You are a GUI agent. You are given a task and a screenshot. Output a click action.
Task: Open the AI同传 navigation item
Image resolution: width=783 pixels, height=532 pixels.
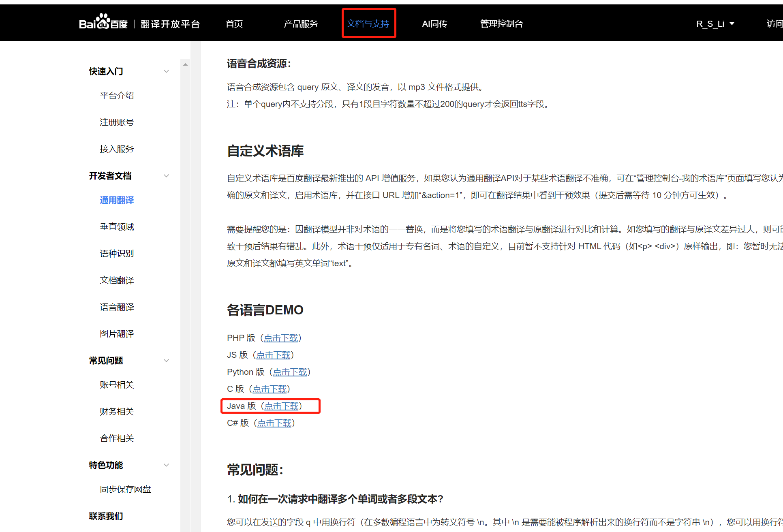434,24
